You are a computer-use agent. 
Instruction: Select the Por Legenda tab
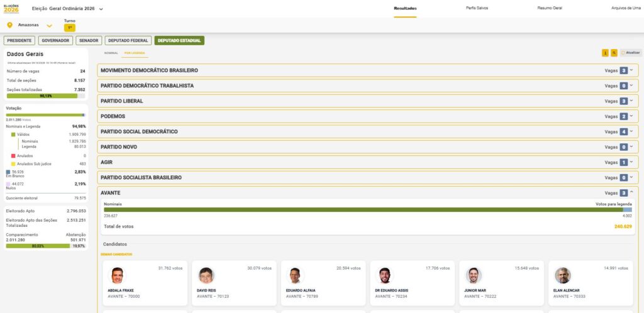(135, 53)
